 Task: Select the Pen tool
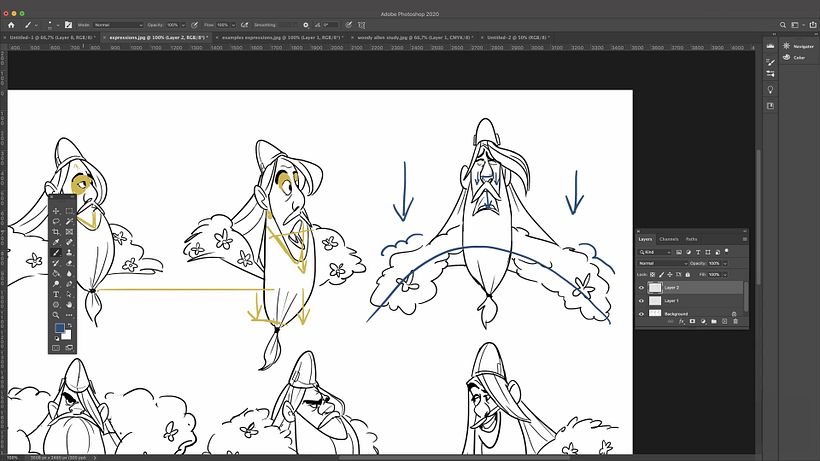69,284
